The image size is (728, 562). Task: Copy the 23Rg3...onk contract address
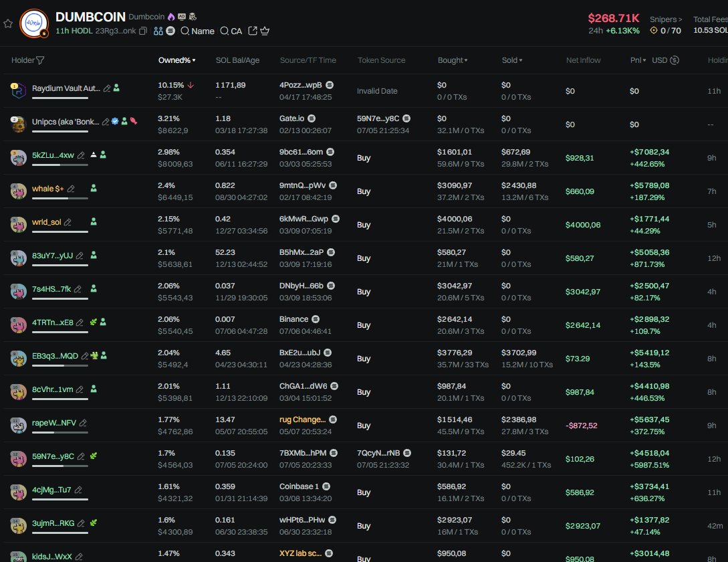click(143, 31)
